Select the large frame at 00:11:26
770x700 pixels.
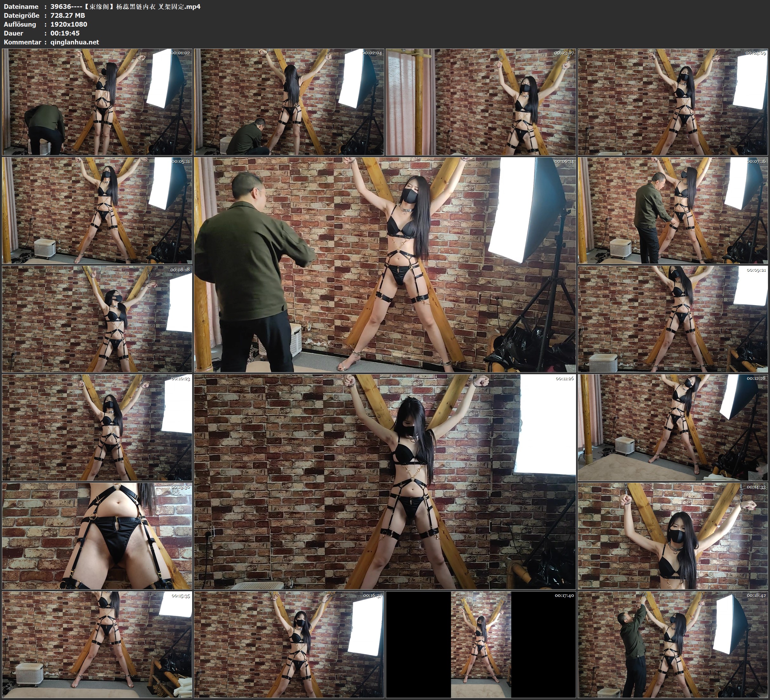(385, 482)
